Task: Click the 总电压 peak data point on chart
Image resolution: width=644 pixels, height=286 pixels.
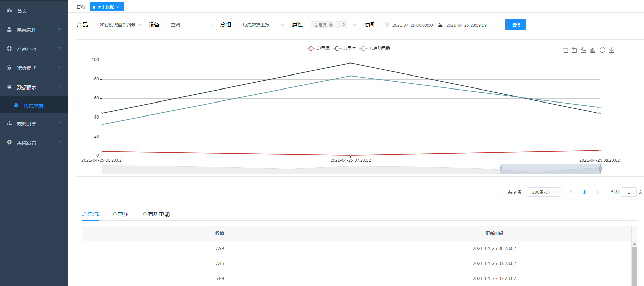Action: pyautogui.click(x=350, y=63)
